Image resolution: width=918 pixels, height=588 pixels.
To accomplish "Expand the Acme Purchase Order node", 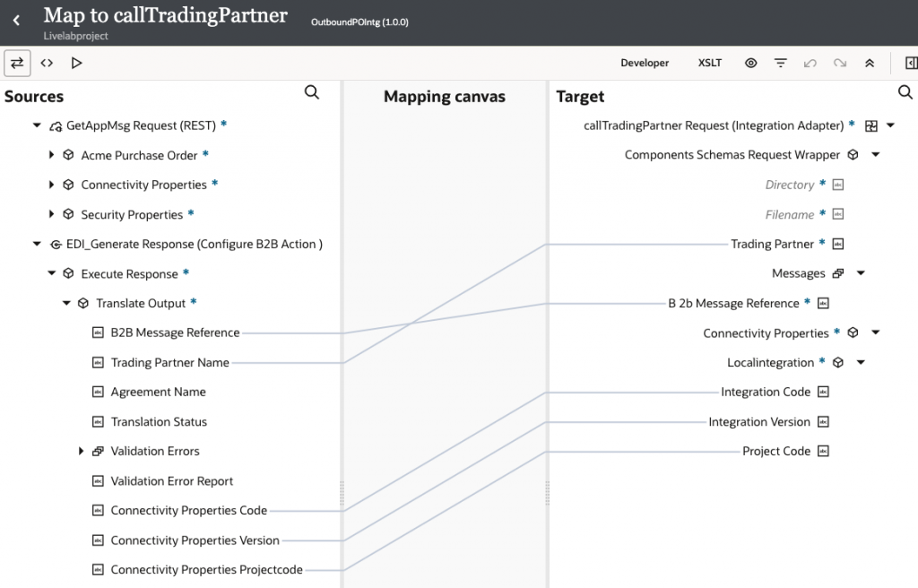I will click(52, 155).
